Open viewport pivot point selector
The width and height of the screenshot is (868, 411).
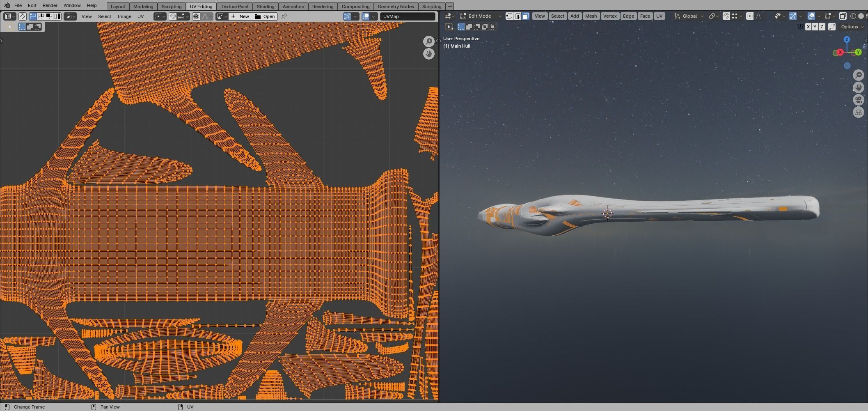click(714, 16)
